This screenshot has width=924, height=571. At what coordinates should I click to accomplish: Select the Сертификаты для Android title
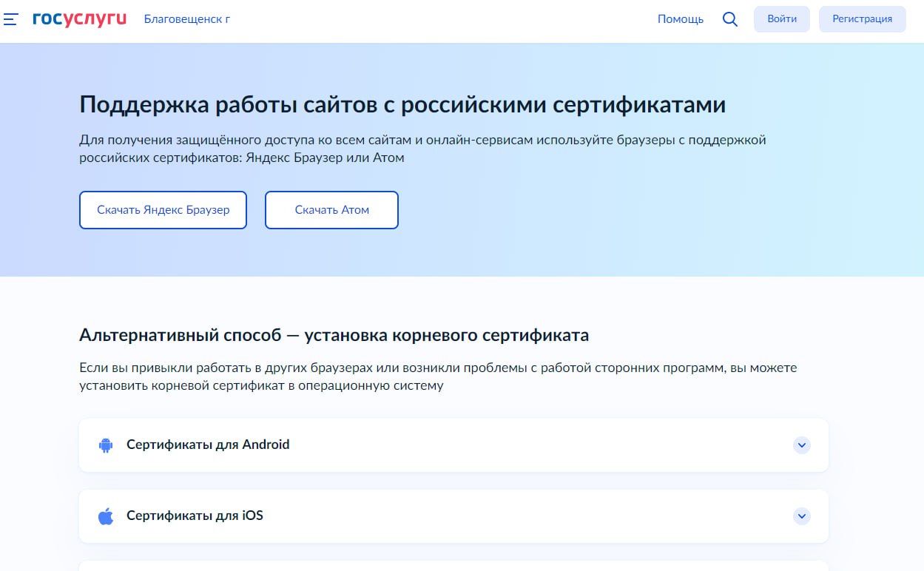tap(208, 445)
